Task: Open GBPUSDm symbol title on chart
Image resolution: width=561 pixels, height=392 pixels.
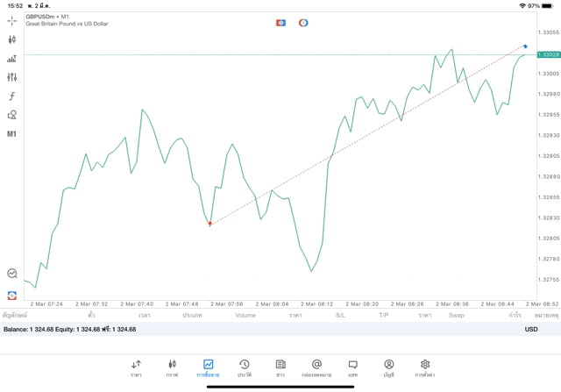Action: click(47, 17)
